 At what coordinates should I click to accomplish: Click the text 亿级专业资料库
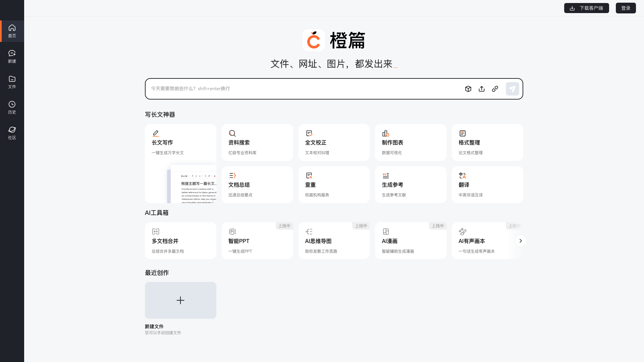coord(243,153)
